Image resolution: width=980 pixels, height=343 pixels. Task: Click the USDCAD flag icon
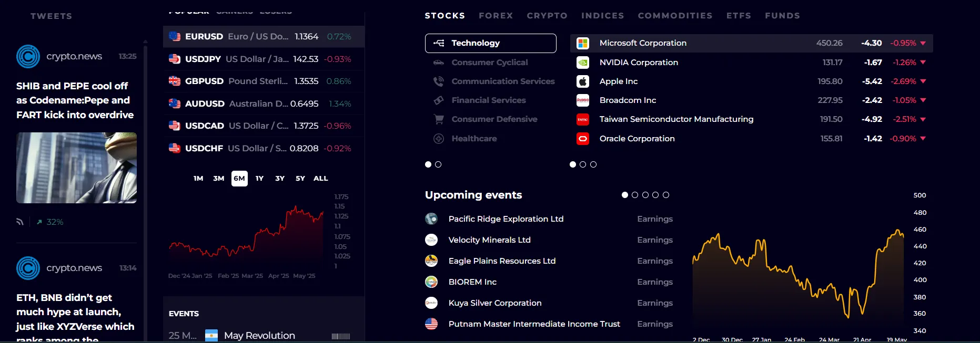coord(175,126)
